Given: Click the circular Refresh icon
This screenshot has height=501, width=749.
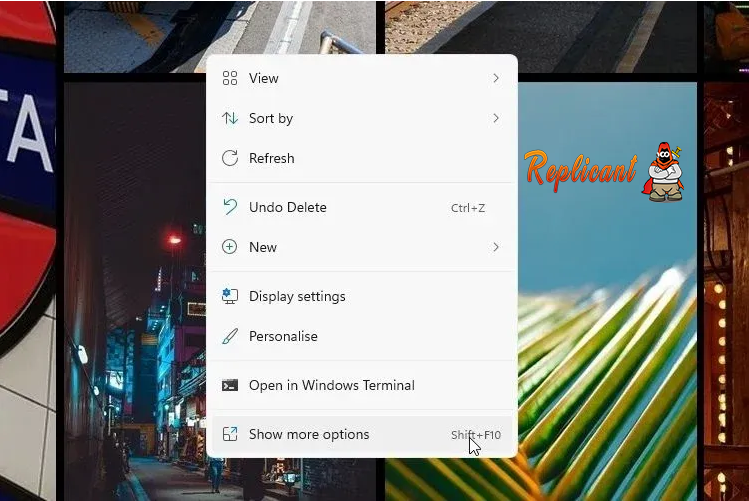Looking at the screenshot, I should 230,158.
